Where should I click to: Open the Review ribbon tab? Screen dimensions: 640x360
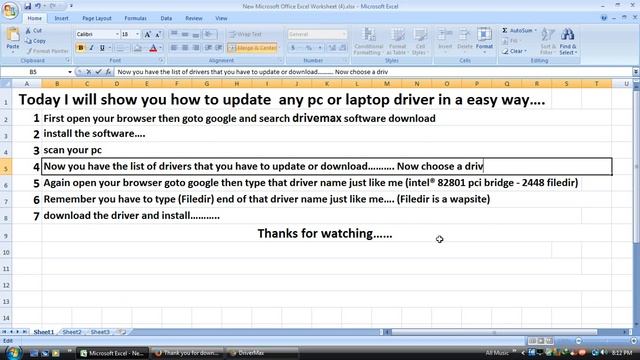tap(193, 18)
